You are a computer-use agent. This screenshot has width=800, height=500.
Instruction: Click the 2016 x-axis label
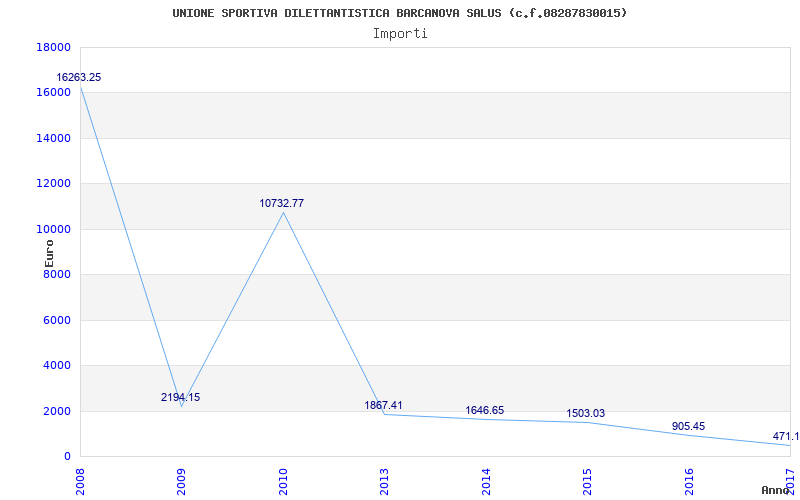[x=689, y=482]
